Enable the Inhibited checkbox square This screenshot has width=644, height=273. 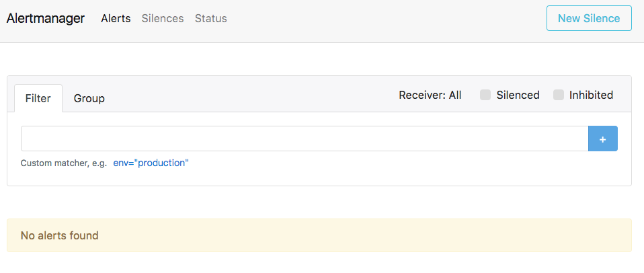pos(559,95)
